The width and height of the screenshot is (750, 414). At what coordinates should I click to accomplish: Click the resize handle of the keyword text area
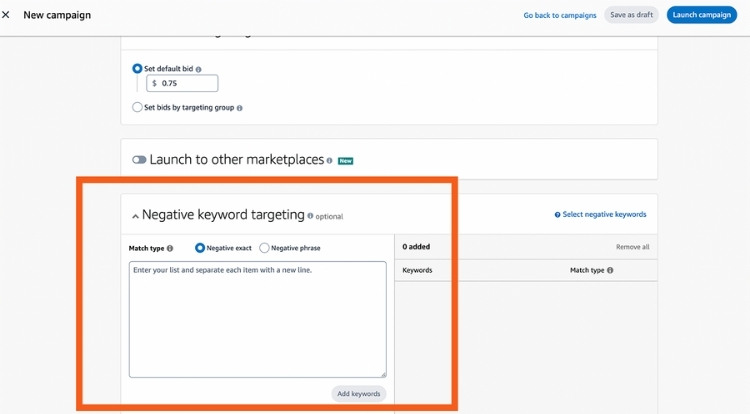point(383,374)
